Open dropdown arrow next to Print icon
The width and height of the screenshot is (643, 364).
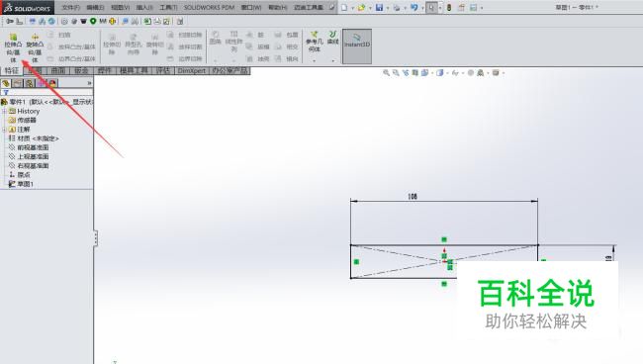click(x=405, y=8)
